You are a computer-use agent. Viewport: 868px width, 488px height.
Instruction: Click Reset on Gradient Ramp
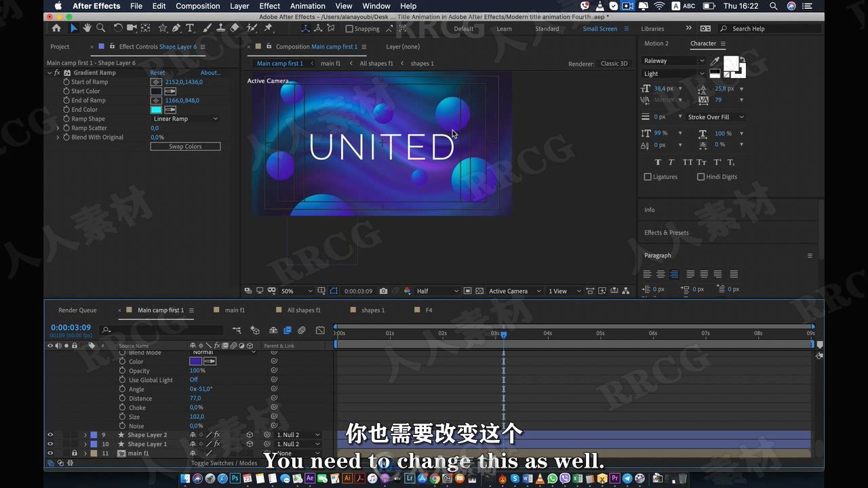[x=157, y=73]
